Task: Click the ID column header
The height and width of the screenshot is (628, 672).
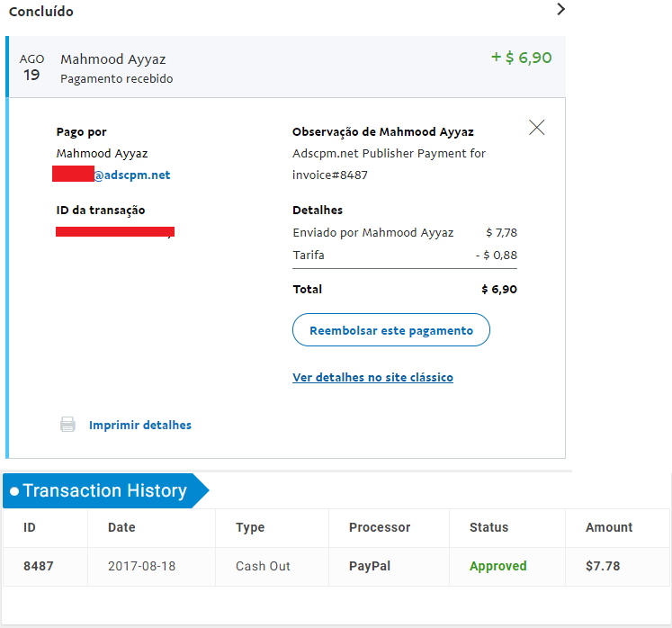Action: [x=30, y=527]
